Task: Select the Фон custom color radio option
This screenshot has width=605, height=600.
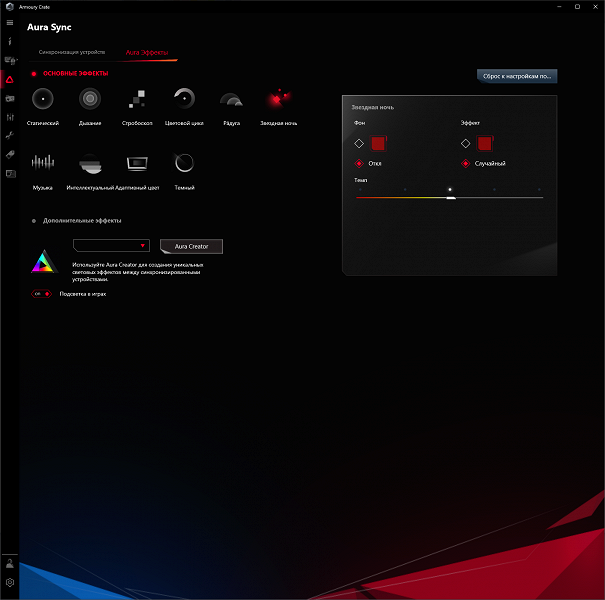Action: (x=359, y=144)
